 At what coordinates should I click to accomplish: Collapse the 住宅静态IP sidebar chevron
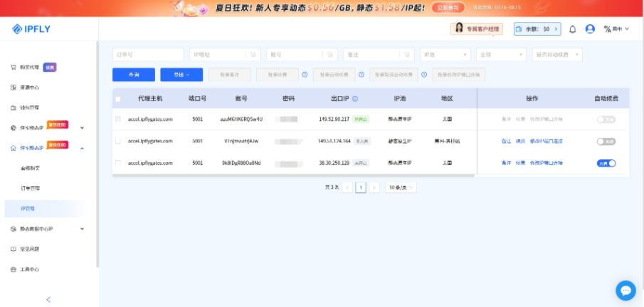pyautogui.click(x=82, y=148)
